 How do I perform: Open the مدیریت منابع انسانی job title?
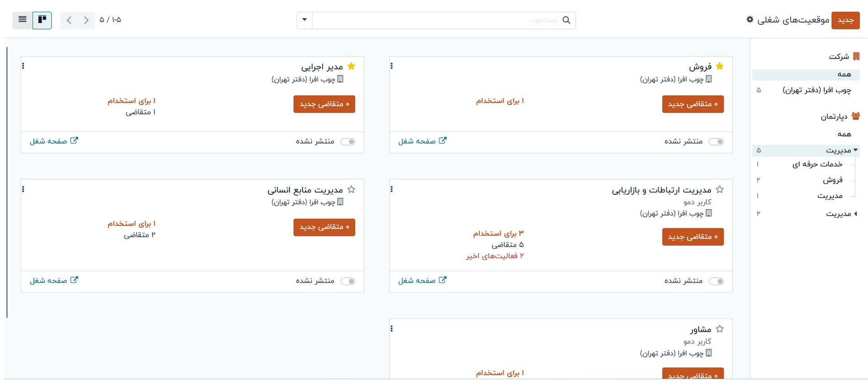point(305,190)
